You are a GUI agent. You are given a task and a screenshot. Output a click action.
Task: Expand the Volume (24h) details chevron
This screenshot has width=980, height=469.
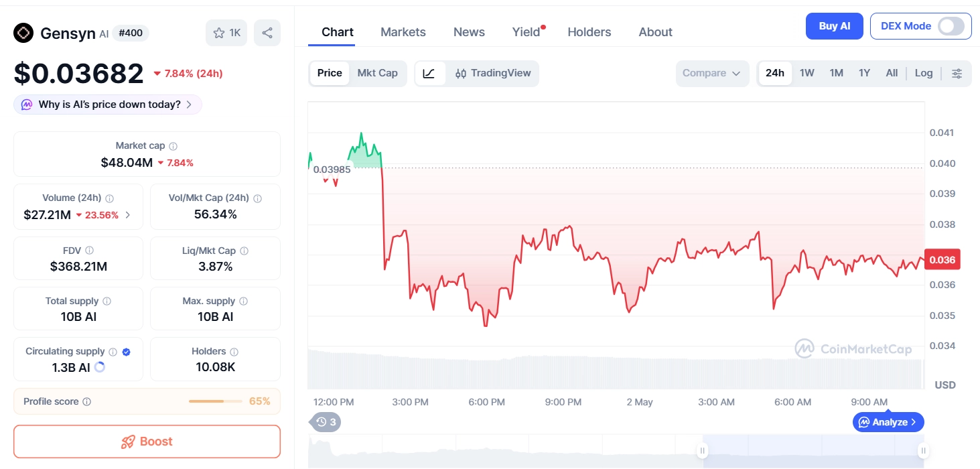(x=128, y=215)
